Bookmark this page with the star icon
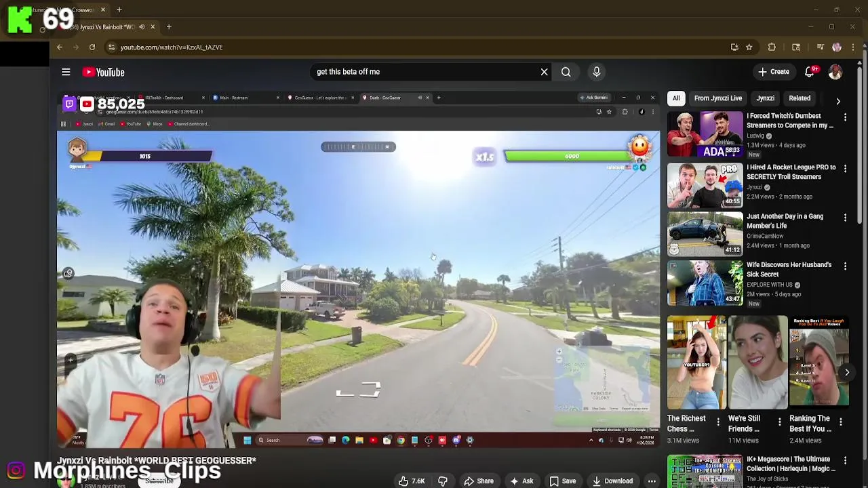The image size is (868, 488). click(x=749, y=47)
